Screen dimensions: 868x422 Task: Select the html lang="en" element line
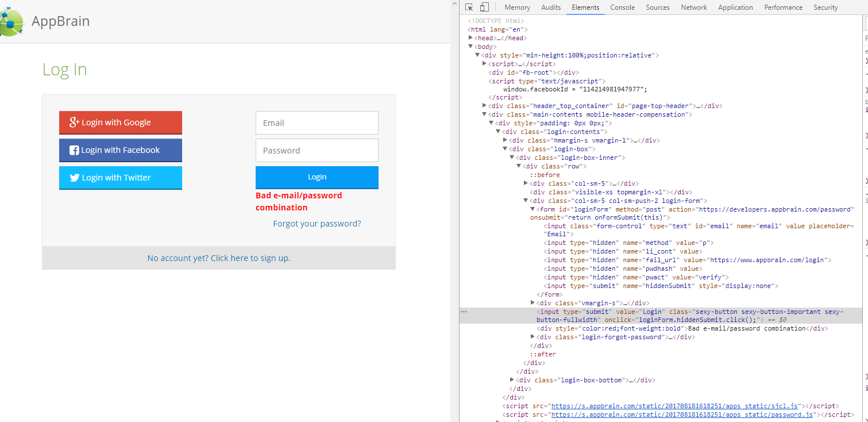pos(497,29)
